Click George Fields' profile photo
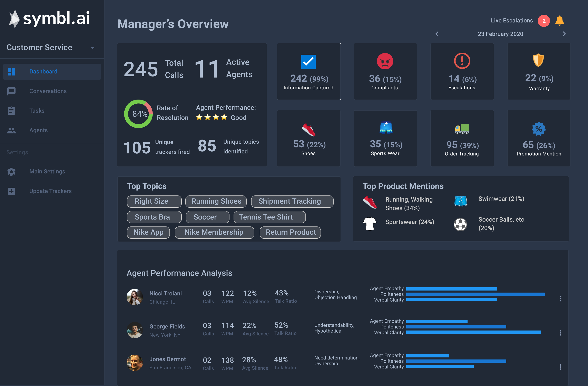Screen dimensions: 588x386 pos(134,330)
